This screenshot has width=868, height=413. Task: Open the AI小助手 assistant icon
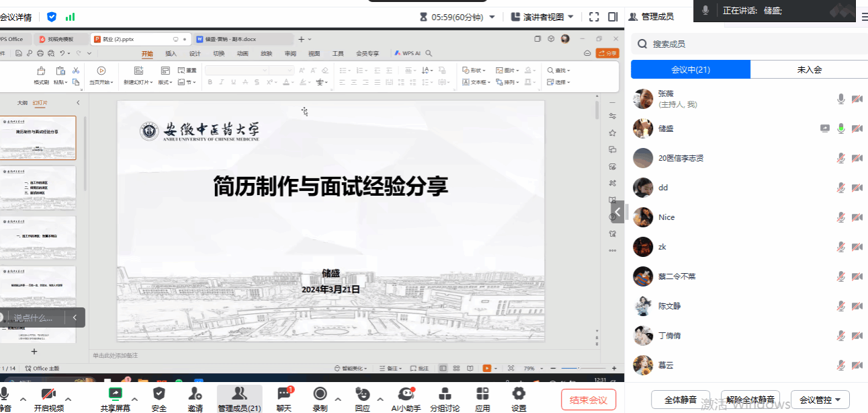pyautogui.click(x=406, y=394)
